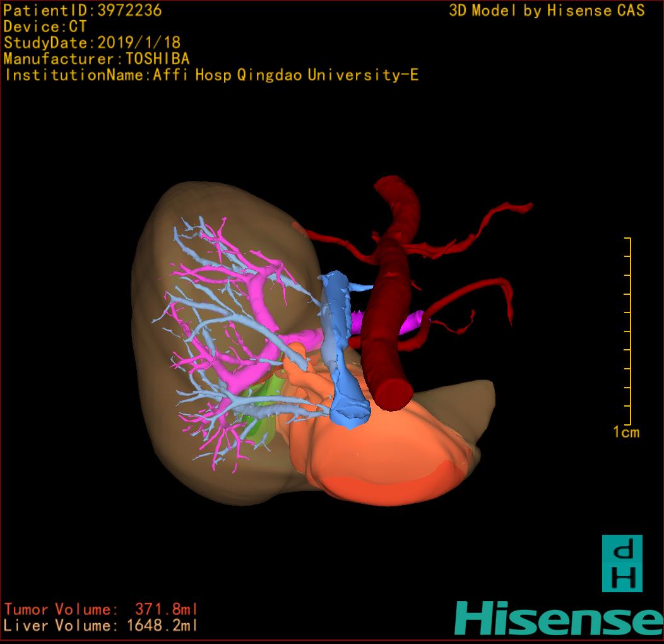Screen dimensions: 664x644
Task: Click the Tumor Volume 371.8ml readout
Action: [x=101, y=609]
